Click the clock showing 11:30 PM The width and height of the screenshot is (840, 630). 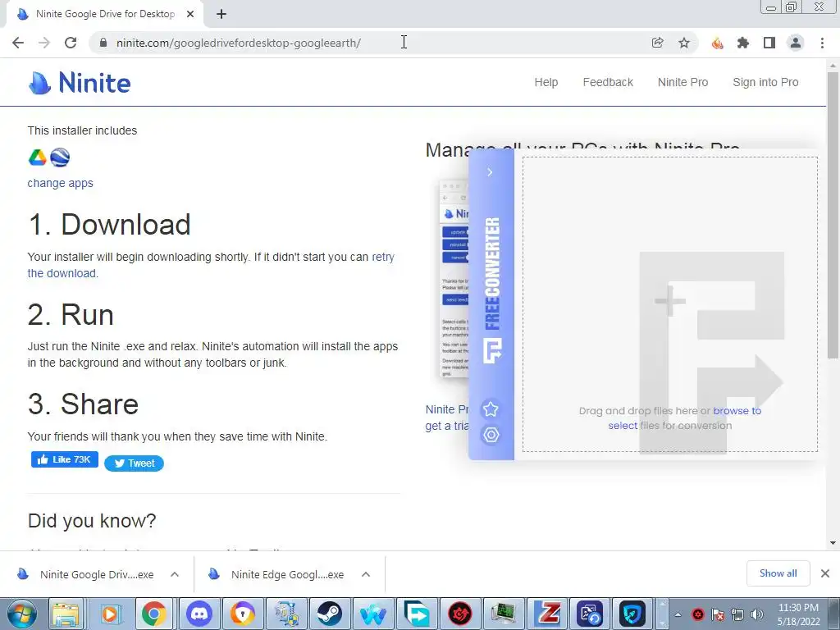point(798,614)
